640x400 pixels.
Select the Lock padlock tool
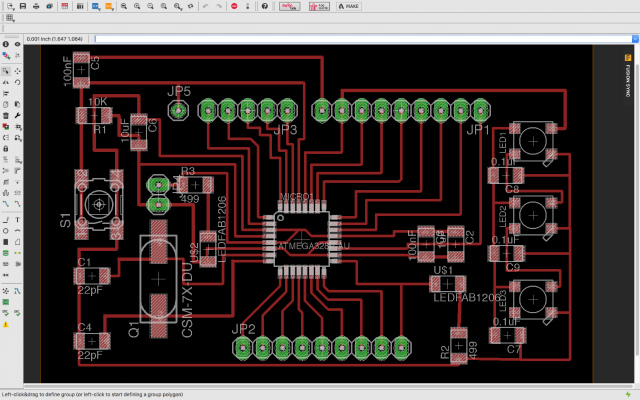[6, 148]
